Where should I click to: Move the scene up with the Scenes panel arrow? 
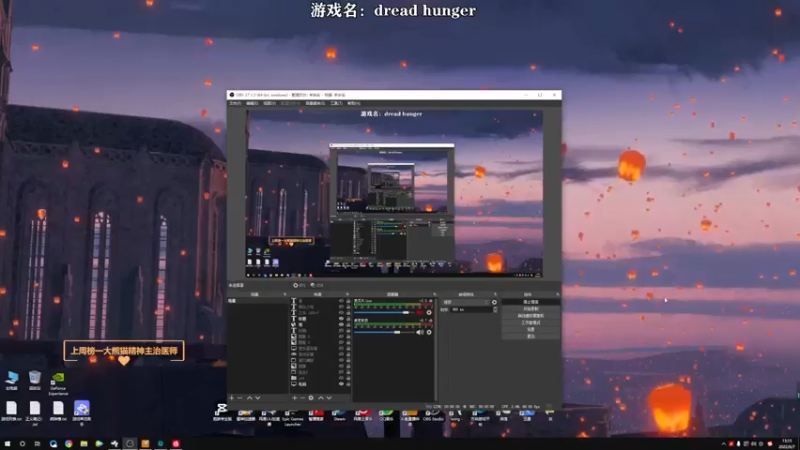pos(249,397)
